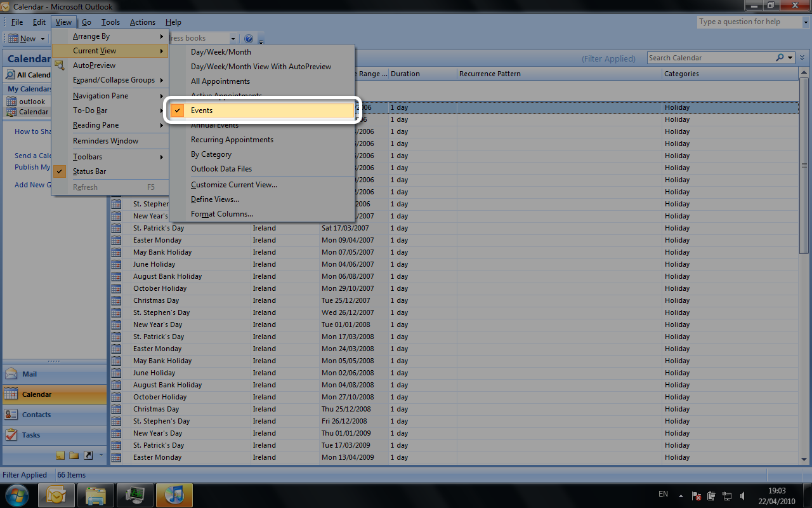
Task: Open Notes via the yellow sticky note icon
Action: [x=60, y=455]
